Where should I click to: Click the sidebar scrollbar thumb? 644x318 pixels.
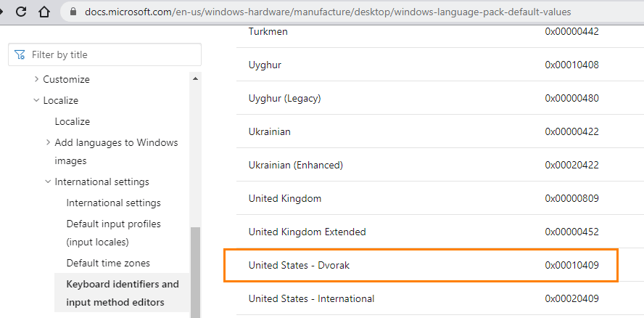click(x=194, y=272)
